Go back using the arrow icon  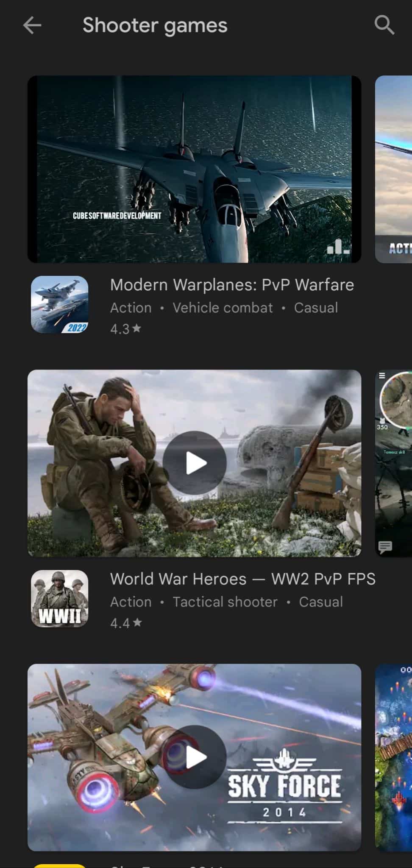[x=32, y=25]
